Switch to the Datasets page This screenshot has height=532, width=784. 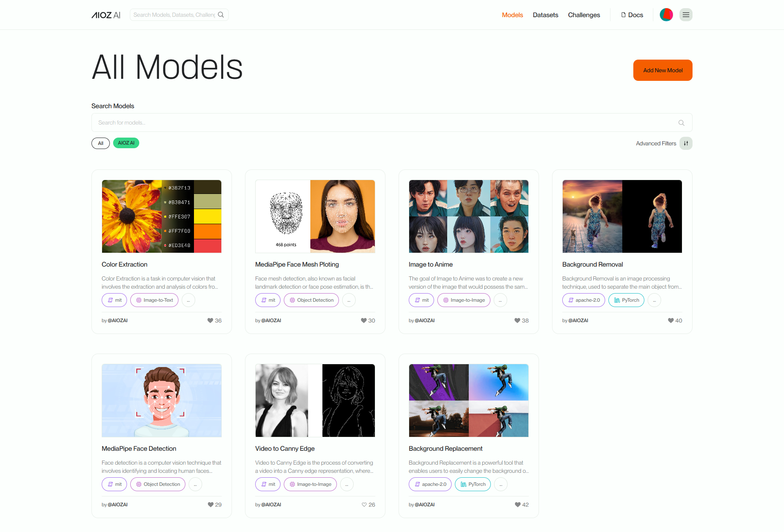point(545,15)
